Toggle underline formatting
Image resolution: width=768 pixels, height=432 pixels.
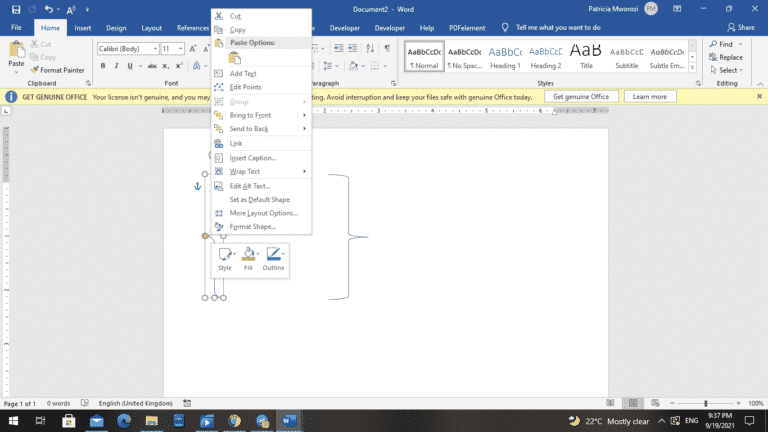pos(130,66)
